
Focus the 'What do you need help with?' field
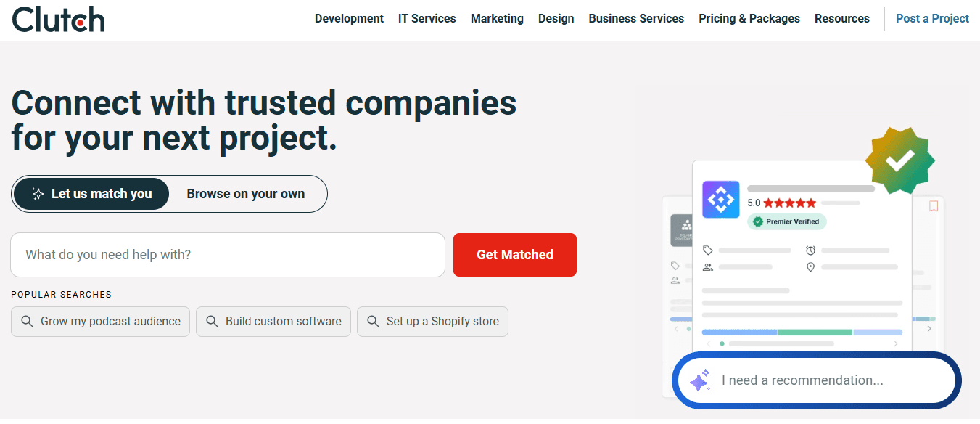pyautogui.click(x=228, y=255)
